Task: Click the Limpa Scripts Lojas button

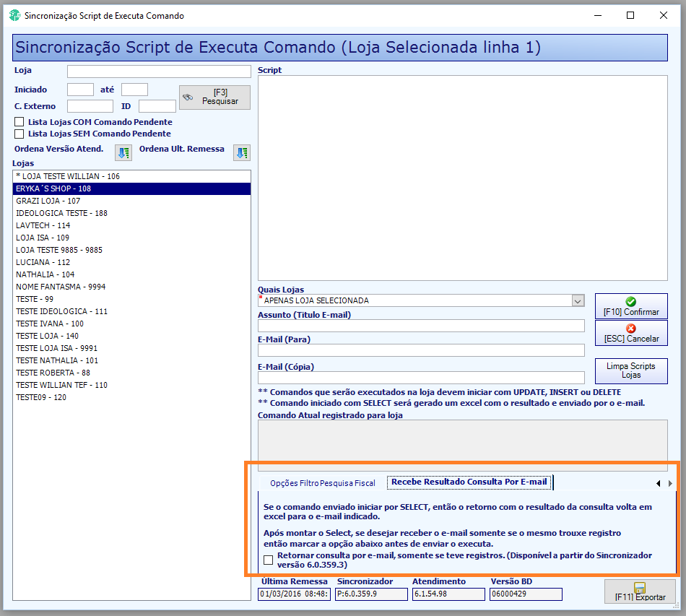Action: click(631, 371)
